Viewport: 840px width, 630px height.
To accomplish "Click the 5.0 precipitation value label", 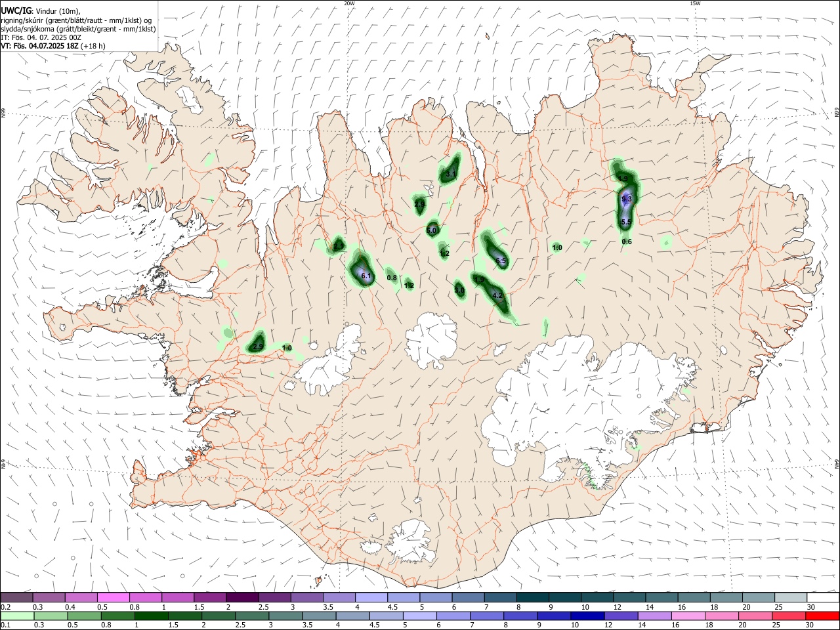I will click(431, 231).
